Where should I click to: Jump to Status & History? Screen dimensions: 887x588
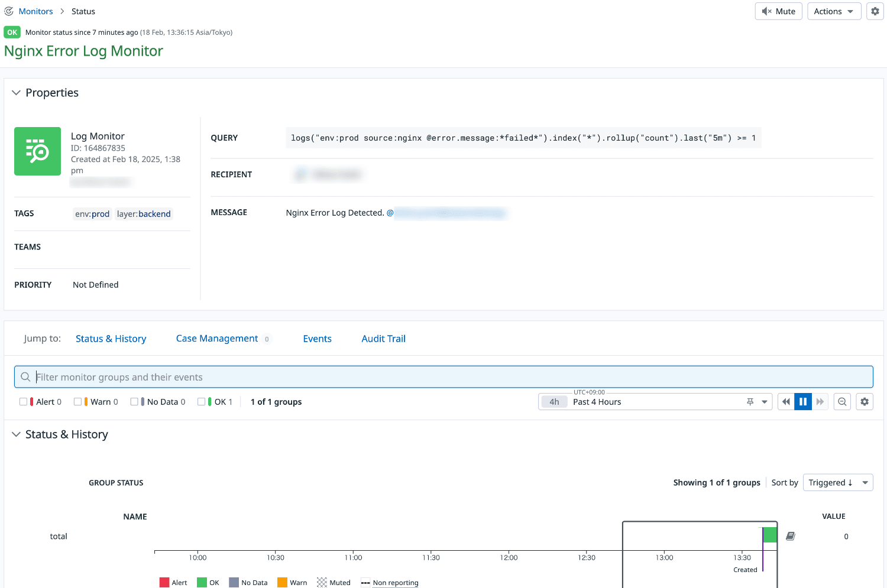[x=111, y=339]
